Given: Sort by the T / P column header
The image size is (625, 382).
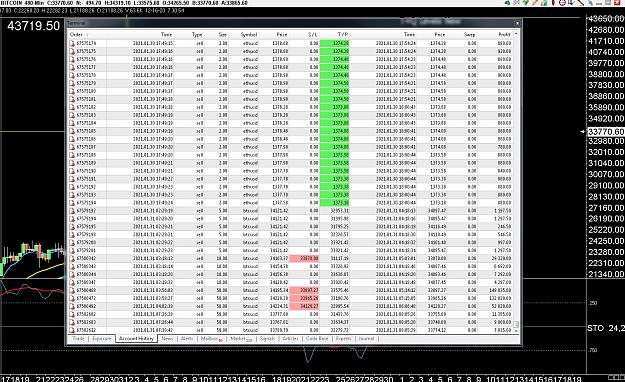Looking at the screenshot, I should click(343, 35).
